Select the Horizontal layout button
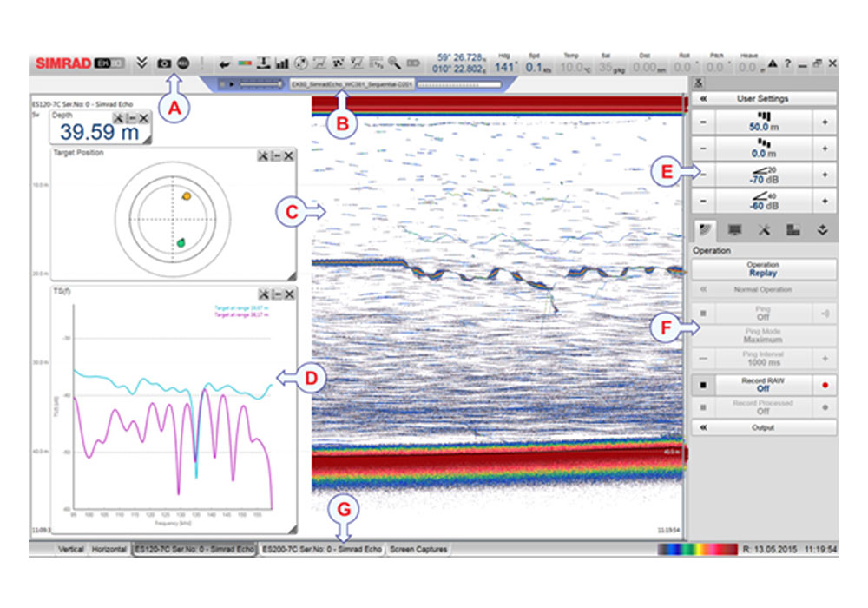Image resolution: width=868 pixels, height=608 pixels. [x=109, y=550]
